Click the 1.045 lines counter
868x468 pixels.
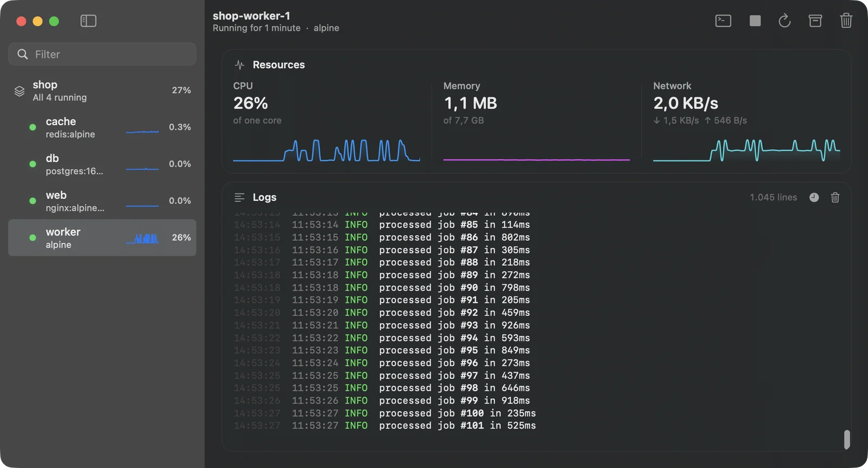point(773,197)
